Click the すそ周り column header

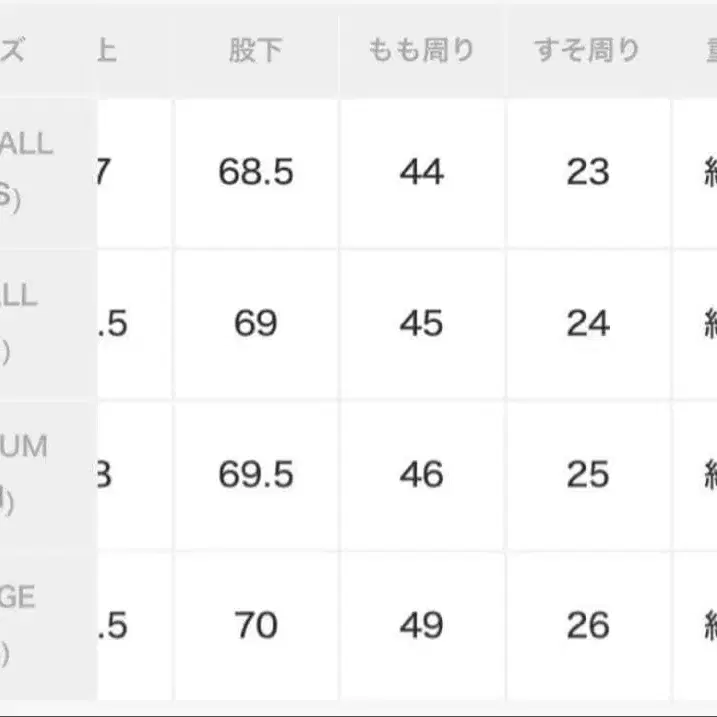tap(587, 51)
